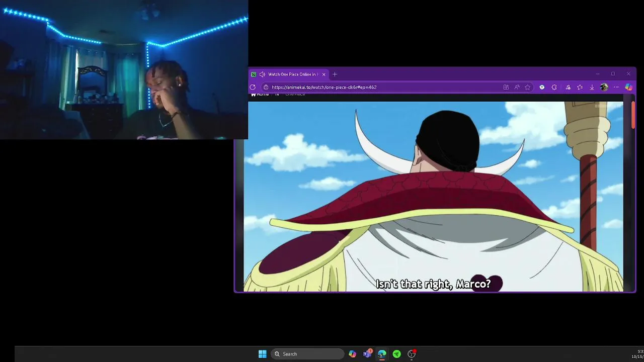Mute tab with speaker icon
Screen dimensions: 644x362
click(x=262, y=74)
